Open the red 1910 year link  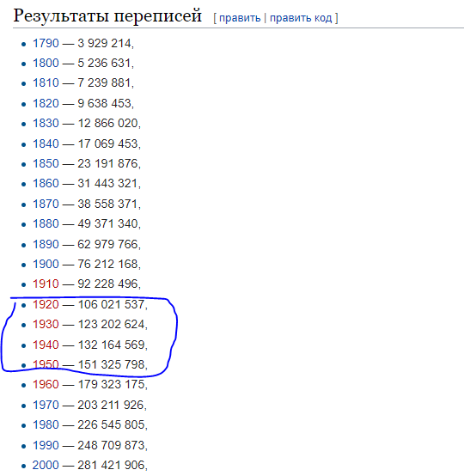pyautogui.click(x=46, y=284)
